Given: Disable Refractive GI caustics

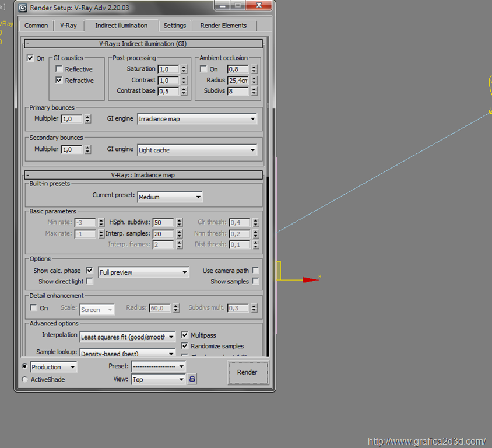Looking at the screenshot, I should point(59,80).
